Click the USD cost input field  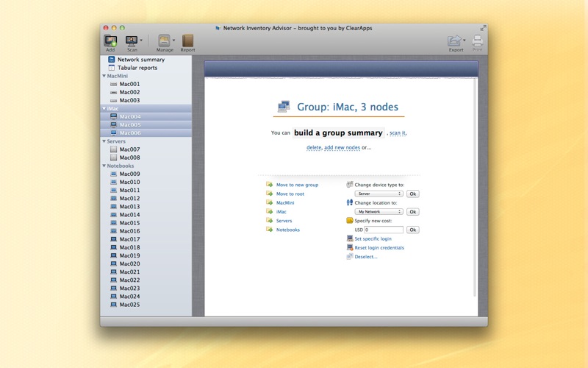[384, 230]
